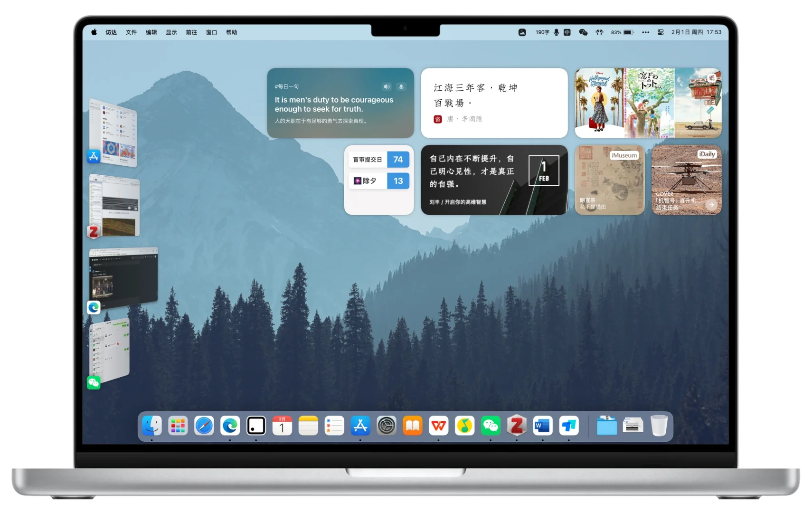Open the 前往 menu in the menu bar
Screen dimensions: 812x513
[191, 32]
